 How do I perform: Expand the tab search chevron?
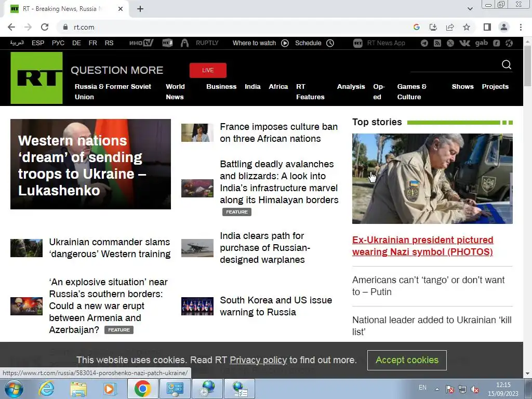(x=470, y=9)
